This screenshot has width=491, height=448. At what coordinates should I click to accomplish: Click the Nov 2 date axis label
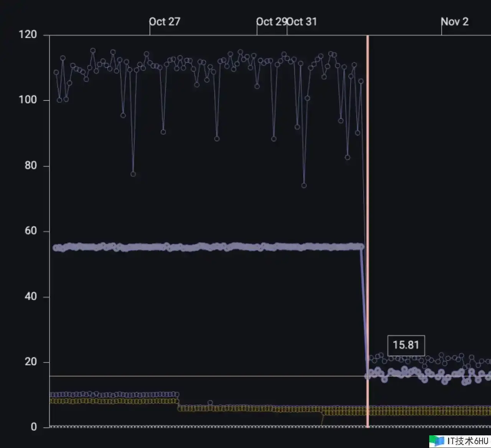(x=455, y=22)
